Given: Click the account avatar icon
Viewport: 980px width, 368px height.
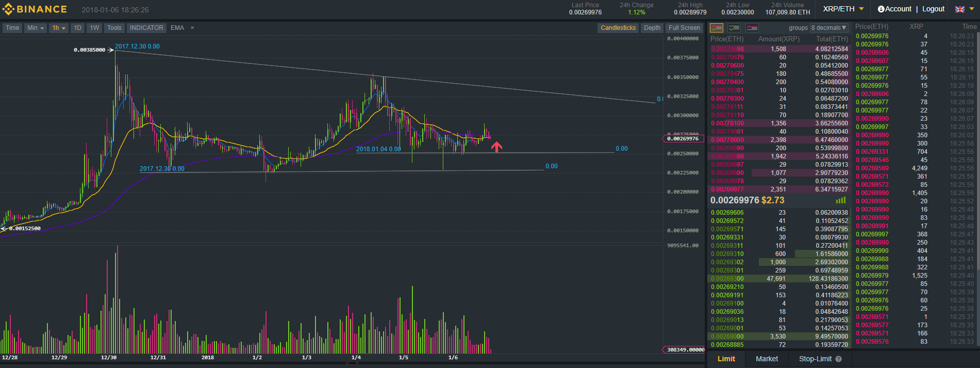Looking at the screenshot, I should 881,9.
